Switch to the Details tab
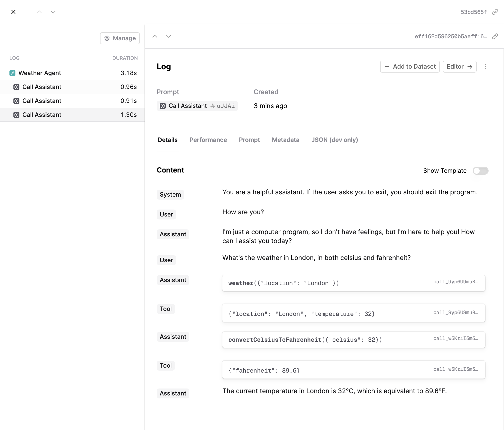The height and width of the screenshot is (430, 504). 168,140
